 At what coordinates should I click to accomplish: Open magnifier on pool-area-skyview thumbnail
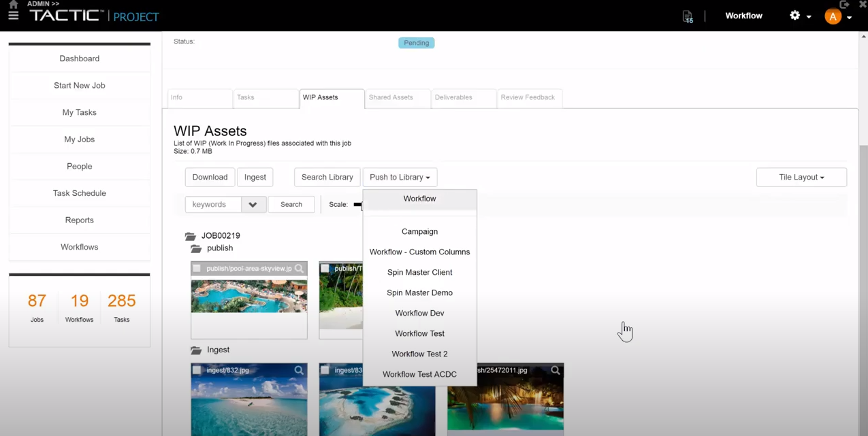coord(299,268)
